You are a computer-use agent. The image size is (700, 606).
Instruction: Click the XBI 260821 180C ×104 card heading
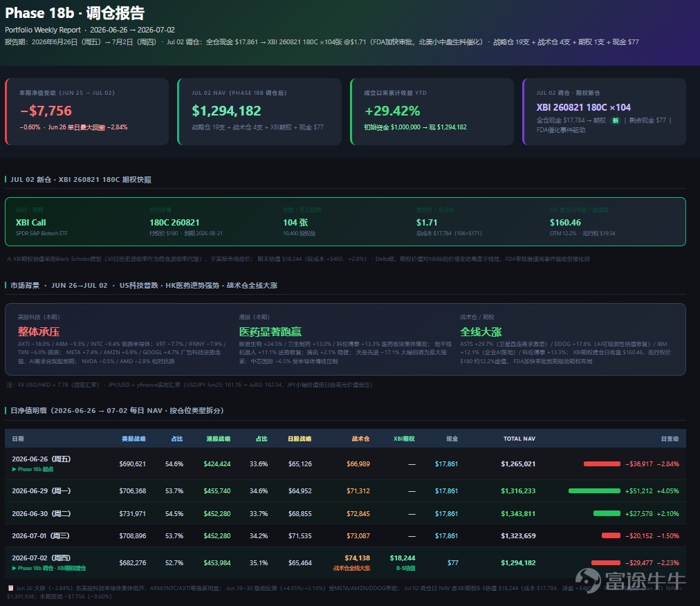pyautogui.click(x=584, y=107)
